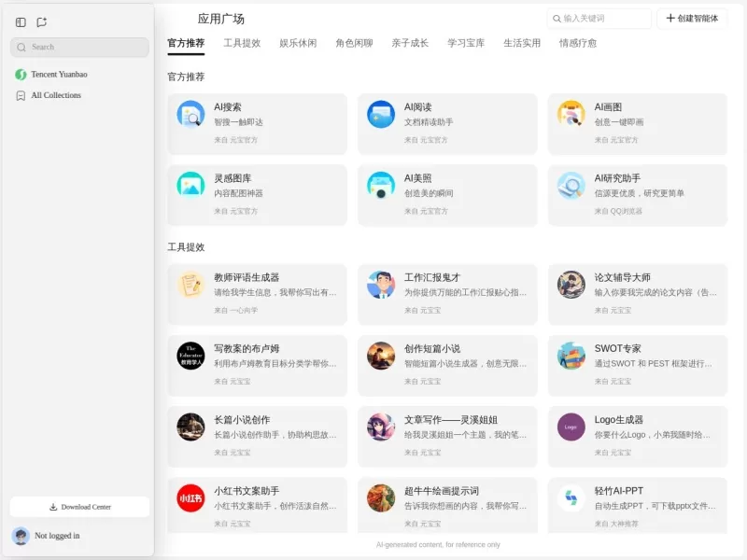Open the Download Center
747x560 pixels.
[x=78, y=506]
